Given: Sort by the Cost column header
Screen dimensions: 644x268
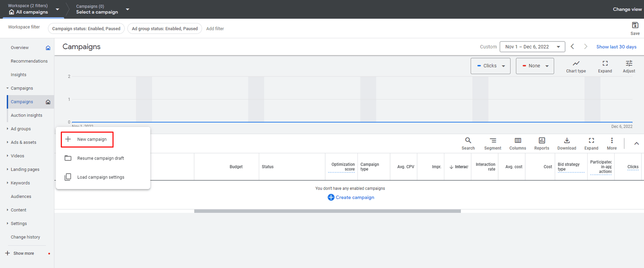Looking at the screenshot, I should [x=548, y=167].
